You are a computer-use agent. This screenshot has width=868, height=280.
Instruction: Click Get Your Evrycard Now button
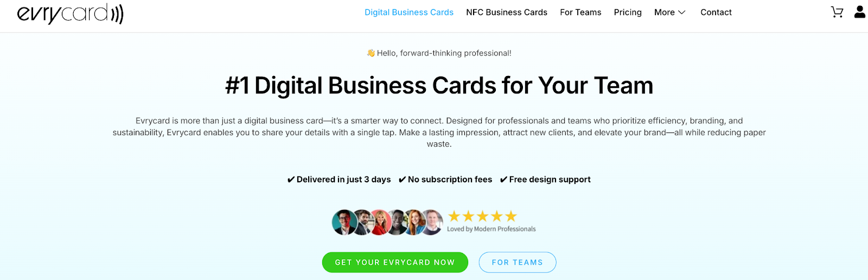(395, 262)
